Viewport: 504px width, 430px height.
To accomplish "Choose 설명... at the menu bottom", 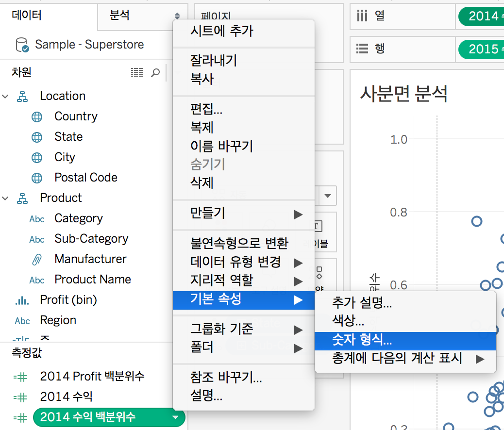I will [x=244, y=396].
